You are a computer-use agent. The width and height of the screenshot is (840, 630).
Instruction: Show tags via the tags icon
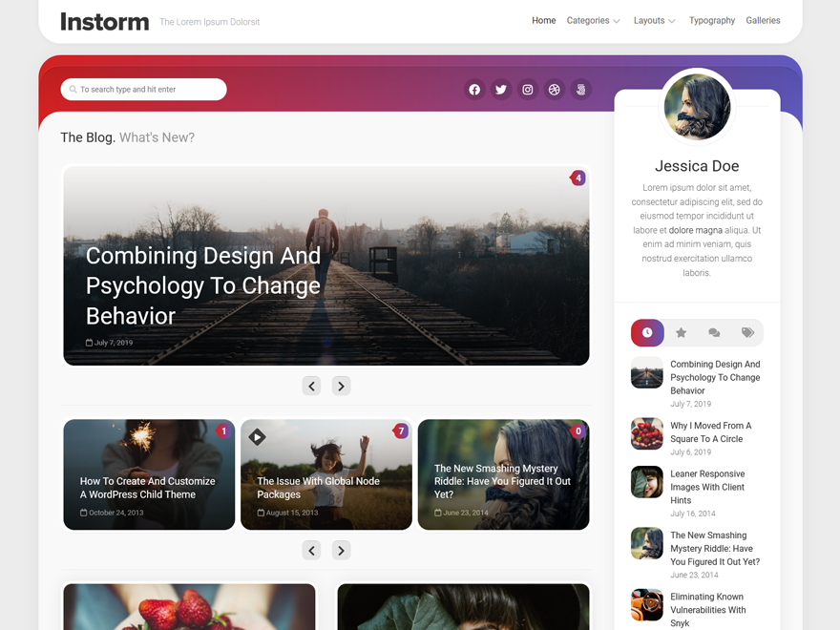pos(747,332)
